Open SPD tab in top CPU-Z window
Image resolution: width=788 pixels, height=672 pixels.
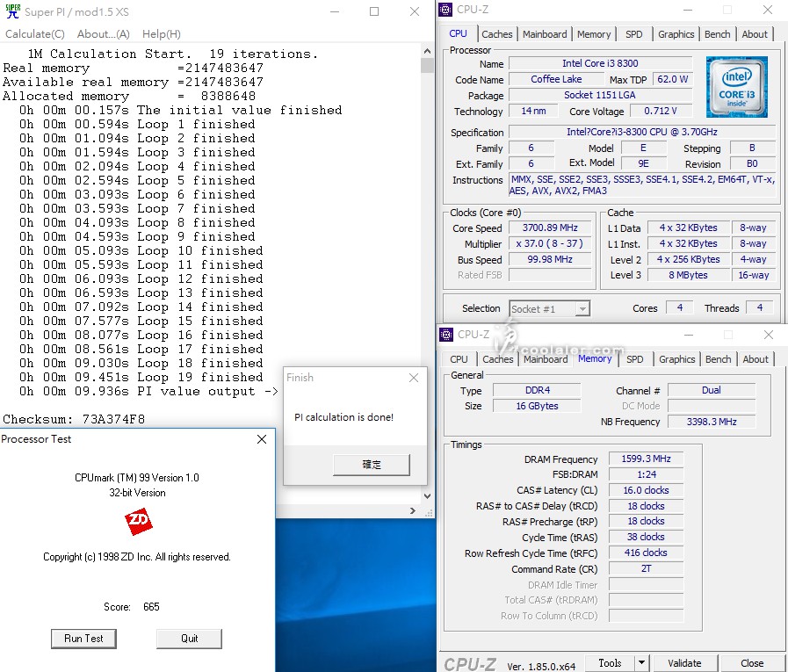click(633, 34)
